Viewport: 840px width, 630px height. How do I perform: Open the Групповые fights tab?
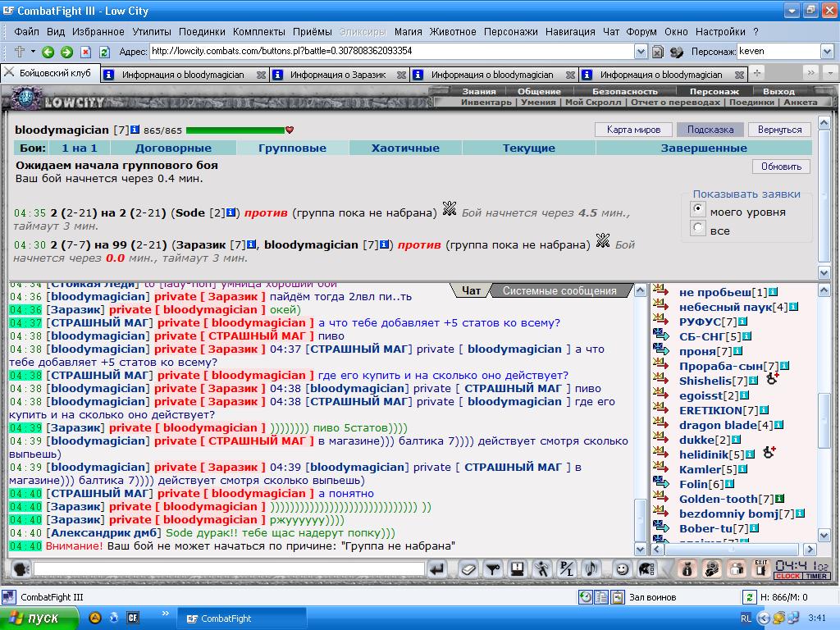pos(292,148)
